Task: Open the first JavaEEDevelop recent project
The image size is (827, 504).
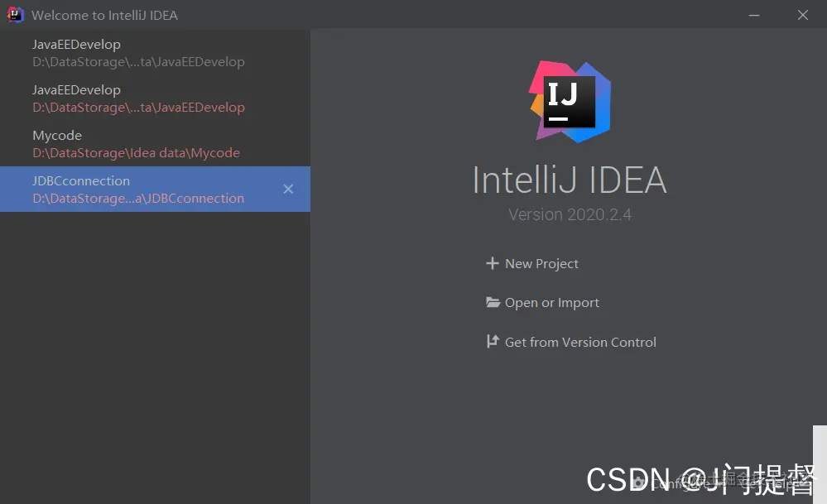Action: (155, 53)
